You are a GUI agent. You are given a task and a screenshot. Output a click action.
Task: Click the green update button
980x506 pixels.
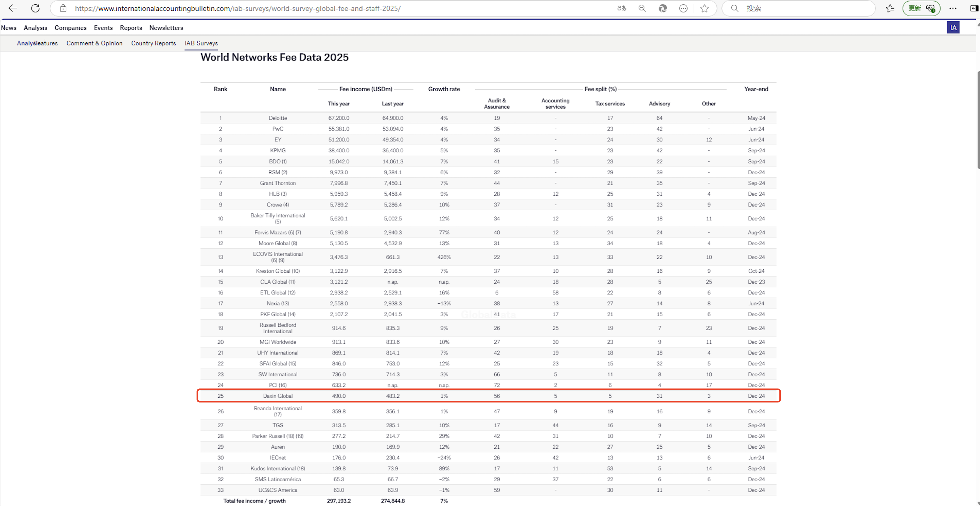pyautogui.click(x=921, y=8)
